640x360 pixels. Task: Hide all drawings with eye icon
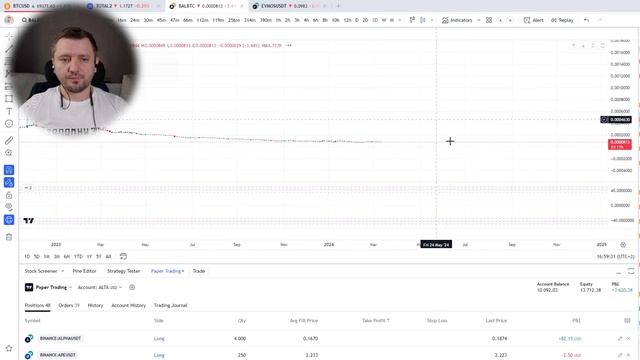(9, 207)
